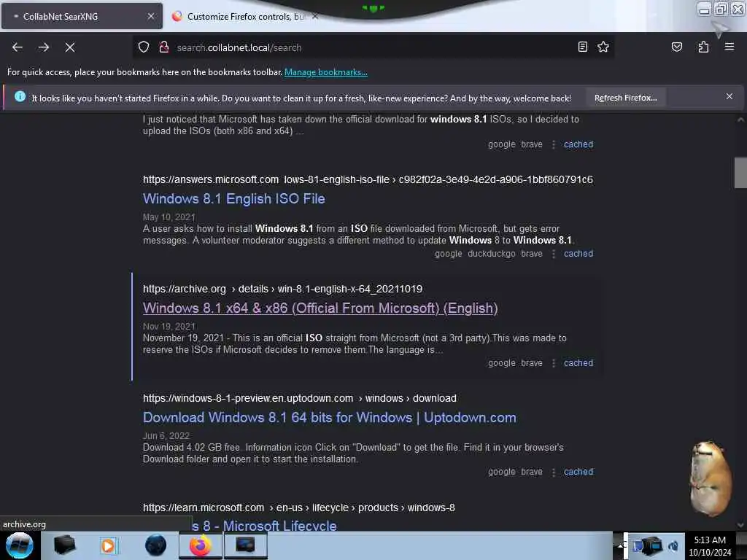
Task: Open Download Windows 8.1 64 bits Uptodown result
Action: coord(330,418)
